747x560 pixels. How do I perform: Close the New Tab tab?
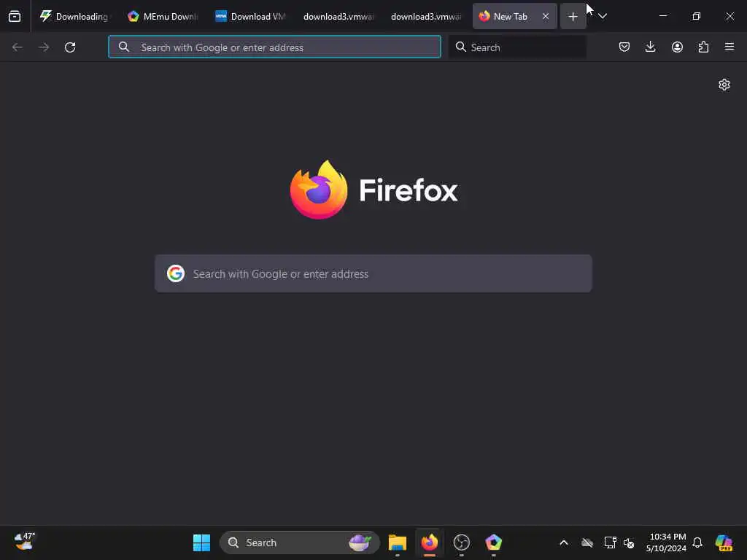[546, 16]
